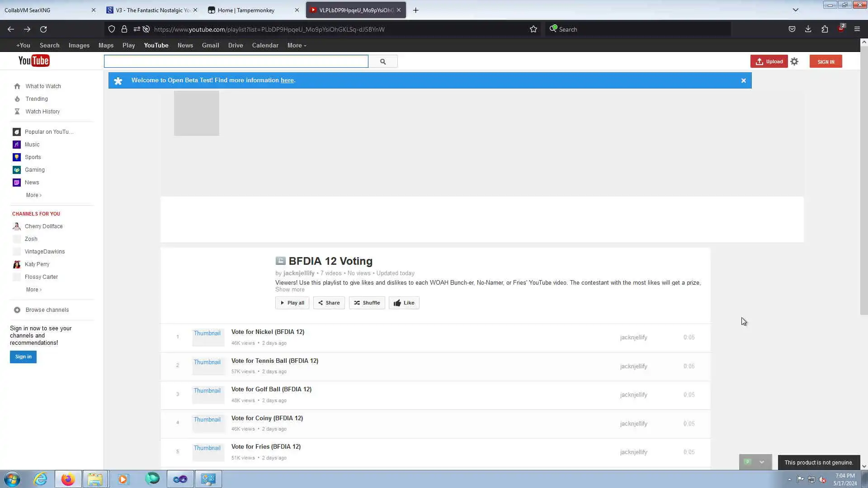Like the BFDIA 12 Voting playlist

coord(404,303)
